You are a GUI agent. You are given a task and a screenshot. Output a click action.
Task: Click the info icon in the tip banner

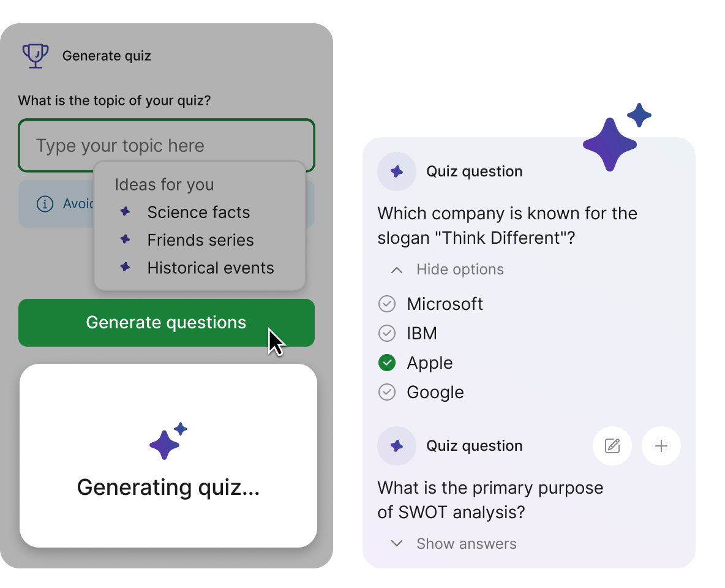pyautogui.click(x=45, y=204)
